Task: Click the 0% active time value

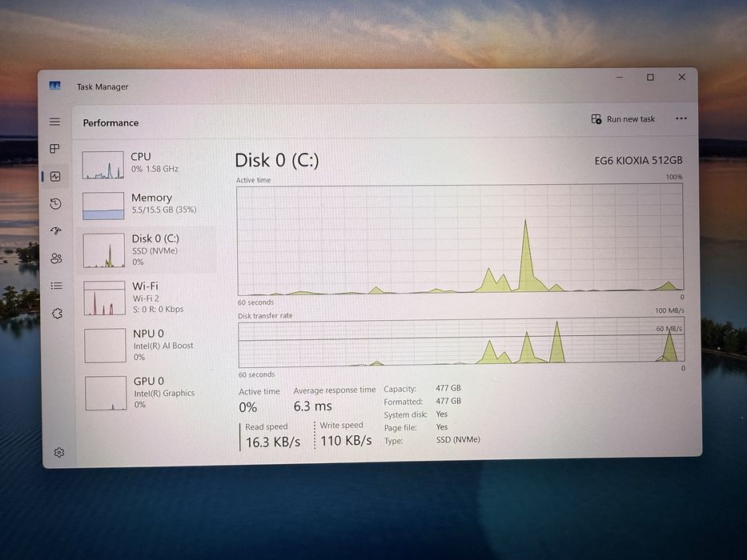Action: click(247, 408)
